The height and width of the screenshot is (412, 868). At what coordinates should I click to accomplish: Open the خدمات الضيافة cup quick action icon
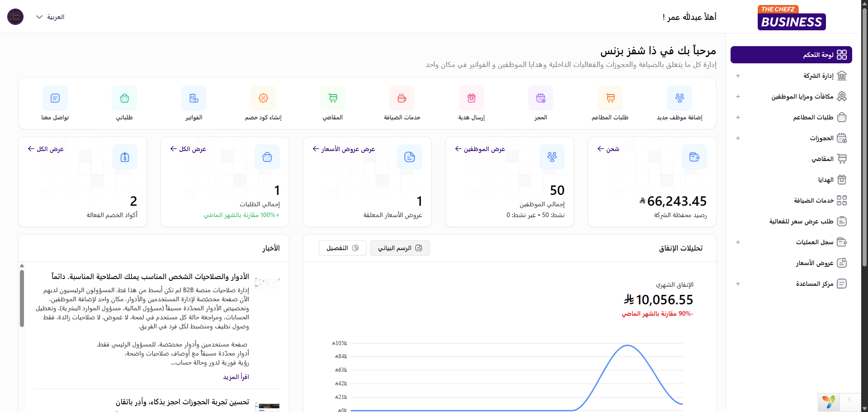coord(402,98)
